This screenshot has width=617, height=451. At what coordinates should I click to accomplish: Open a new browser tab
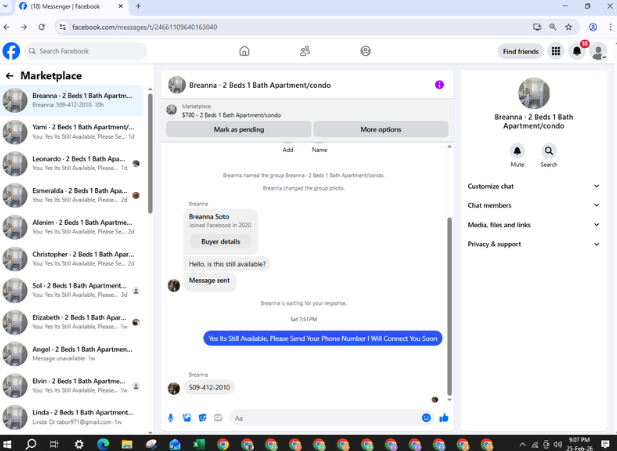coord(138,6)
